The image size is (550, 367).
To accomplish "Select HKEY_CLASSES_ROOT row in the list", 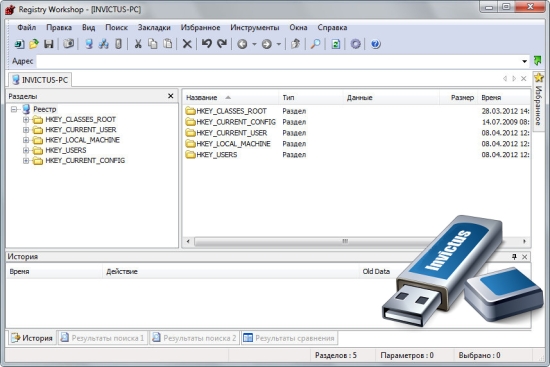I will tap(356, 111).
